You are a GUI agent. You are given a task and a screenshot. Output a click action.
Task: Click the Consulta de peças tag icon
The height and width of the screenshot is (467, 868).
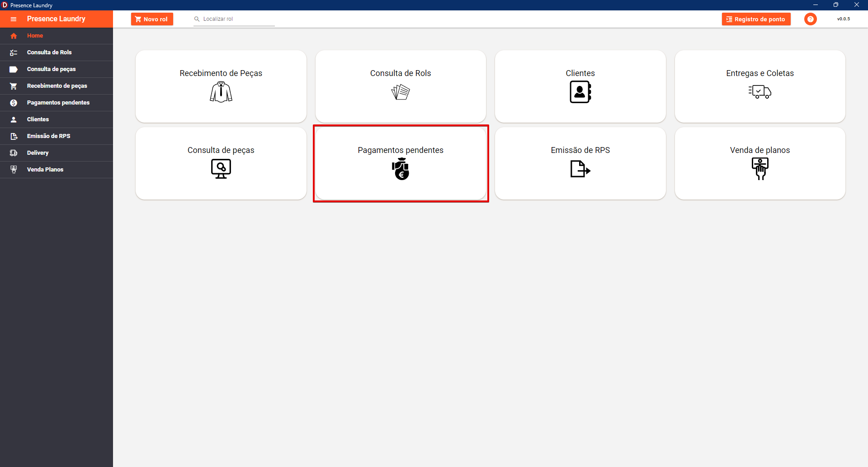(14, 69)
